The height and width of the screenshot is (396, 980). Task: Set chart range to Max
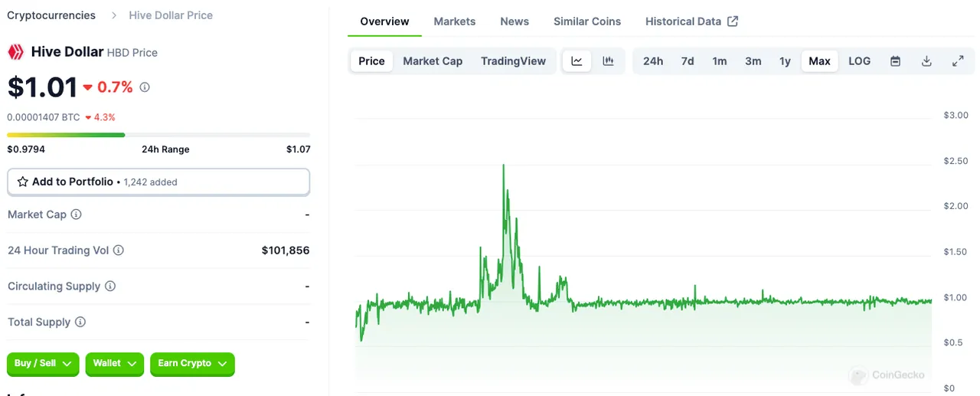click(x=820, y=61)
